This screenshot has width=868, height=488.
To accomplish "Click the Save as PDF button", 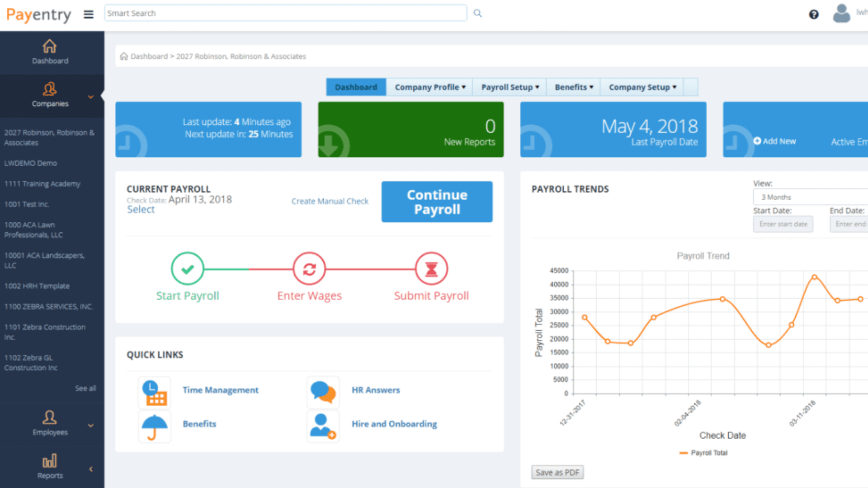I will coord(557,472).
